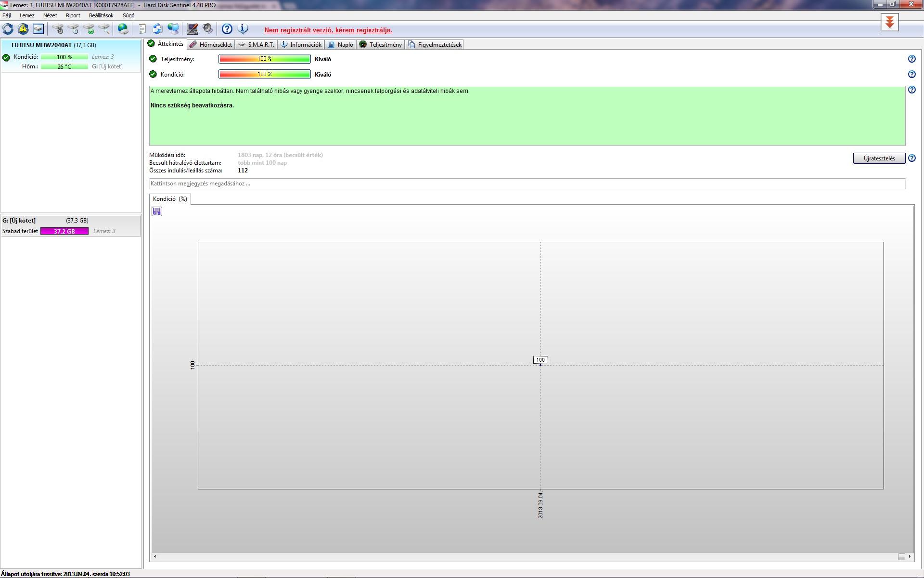Click the comment field 'Kattintson megjegyzés megadásához'
This screenshot has height=578, width=924.
[527, 184]
